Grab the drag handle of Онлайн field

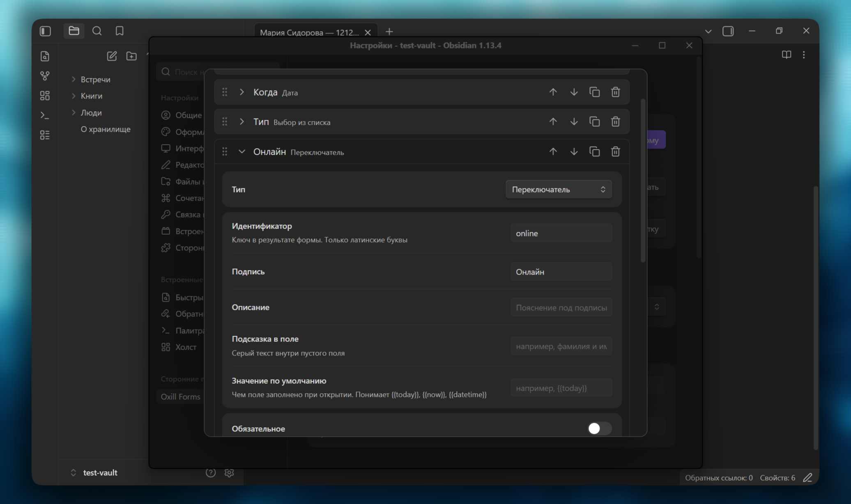225,151
